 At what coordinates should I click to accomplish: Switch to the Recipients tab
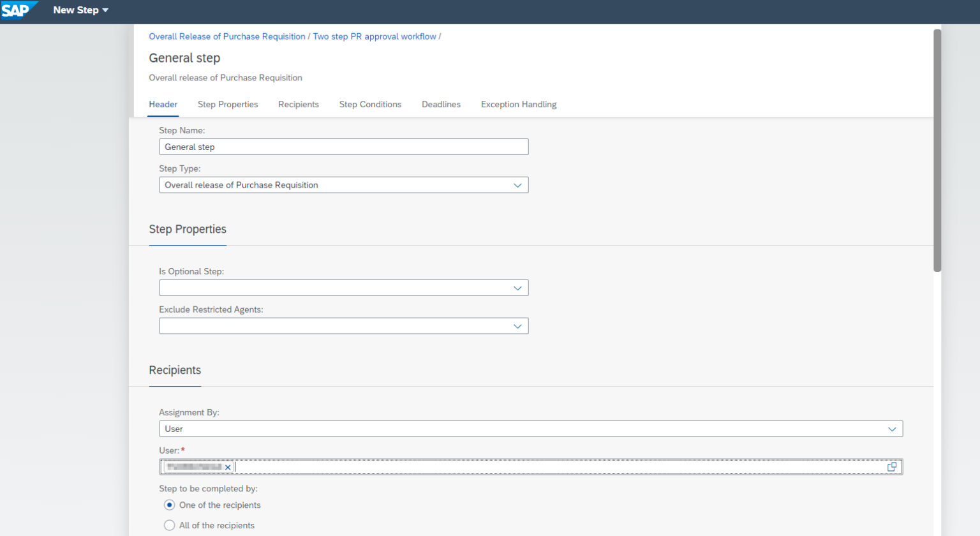[x=298, y=104]
